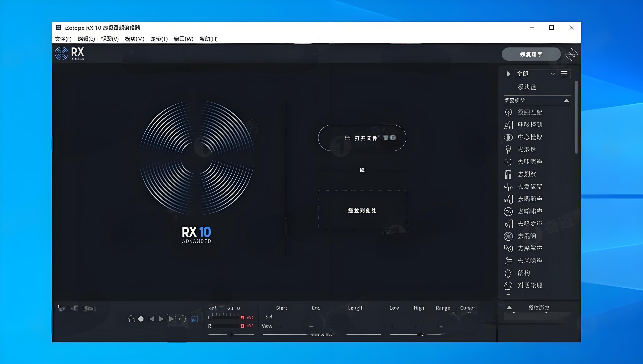Image resolution: width=643 pixels, height=364 pixels.
Task: Expand the 操作历史 history panel arrow
Action: pos(509,308)
